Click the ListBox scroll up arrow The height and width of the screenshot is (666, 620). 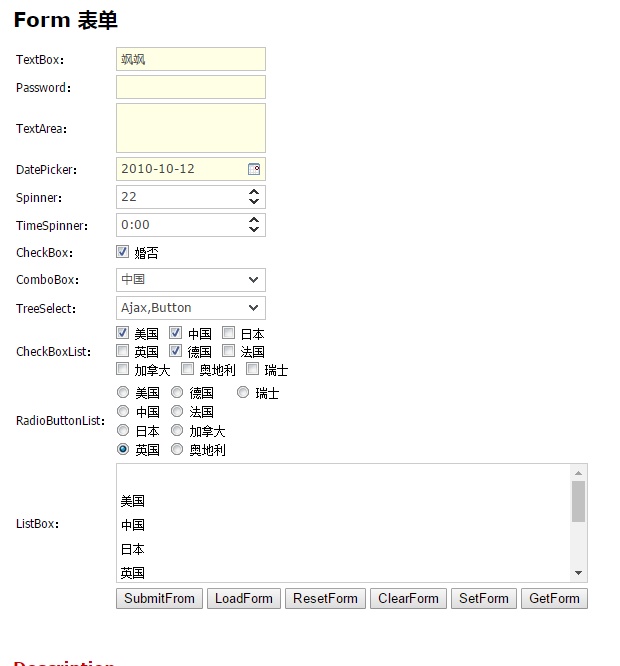click(578, 473)
